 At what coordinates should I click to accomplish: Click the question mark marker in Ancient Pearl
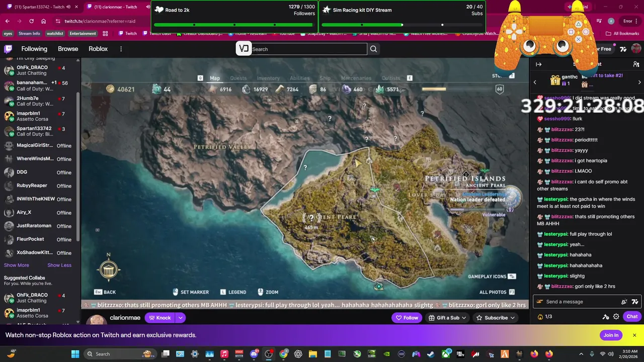pyautogui.click(x=311, y=218)
